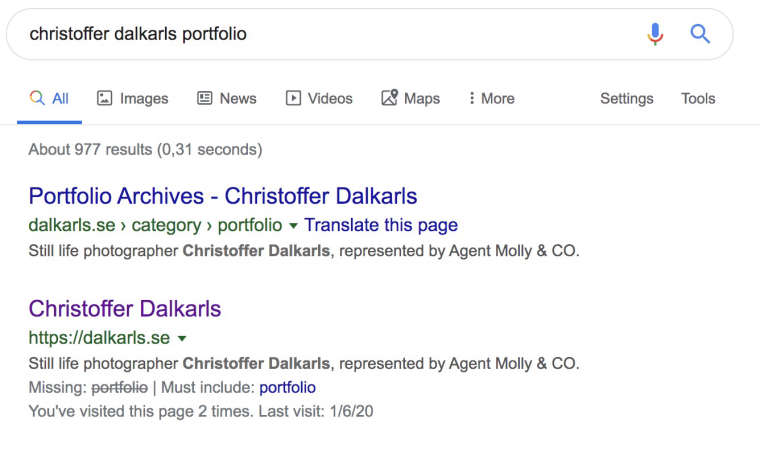The height and width of the screenshot is (452, 760).
Task: Open search Settings
Action: coord(626,98)
